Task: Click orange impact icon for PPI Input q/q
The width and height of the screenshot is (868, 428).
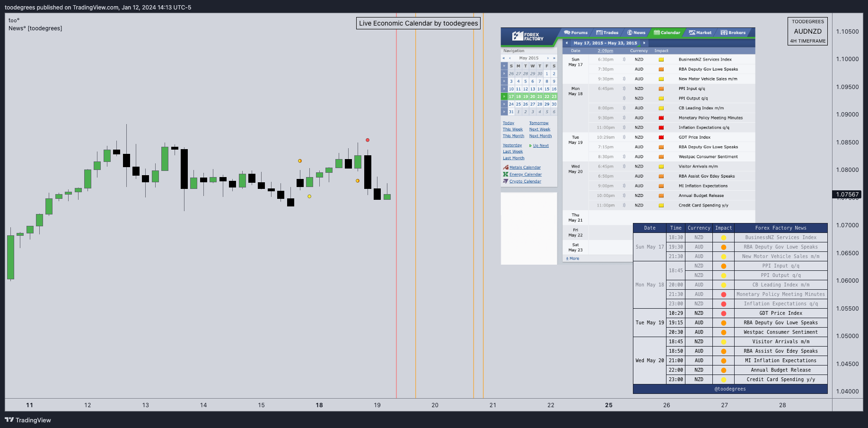Action: [x=661, y=89]
